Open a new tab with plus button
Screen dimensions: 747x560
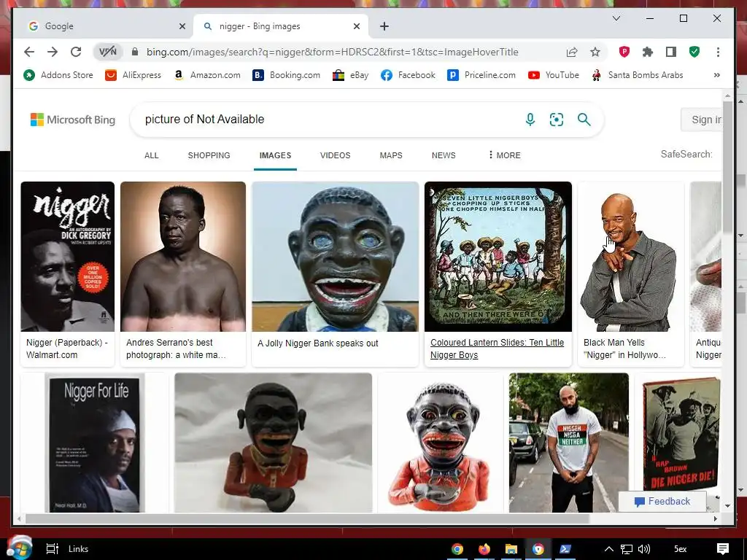pyautogui.click(x=384, y=26)
